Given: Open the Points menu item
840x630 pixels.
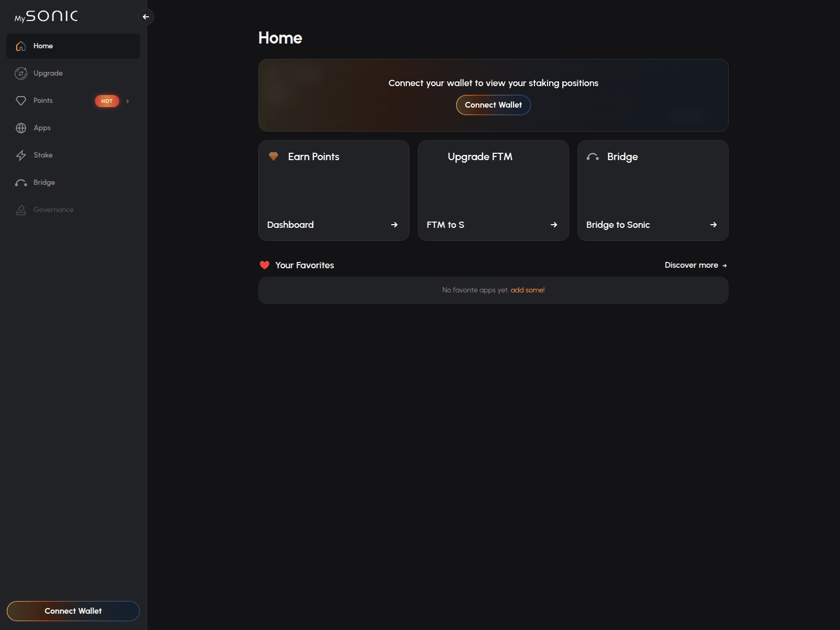Looking at the screenshot, I should click(73, 101).
